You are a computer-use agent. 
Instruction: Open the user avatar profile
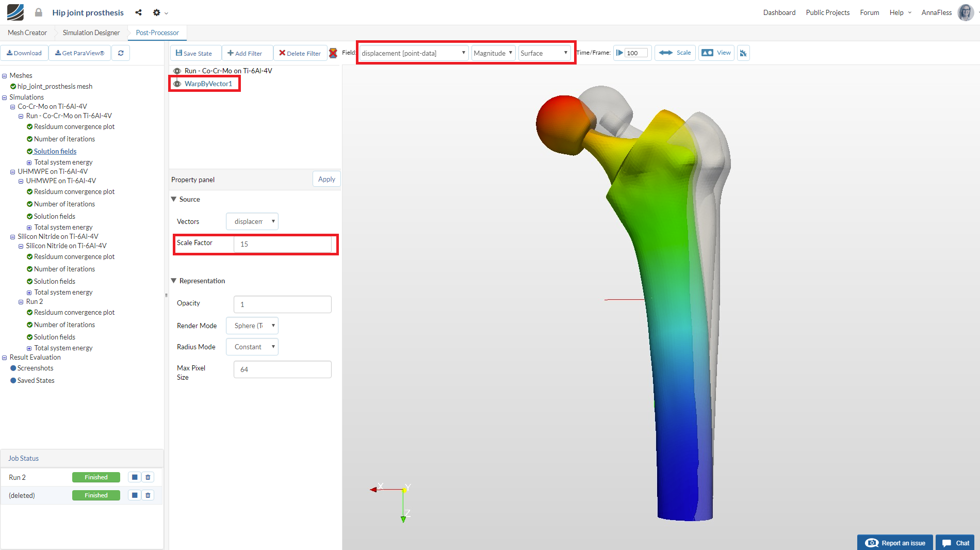pyautogui.click(x=966, y=12)
